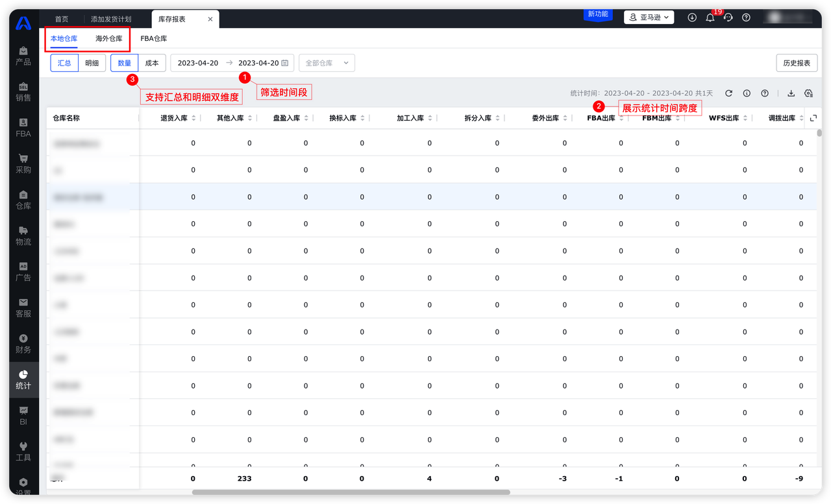
Task: Open the 产品 module in the sidebar
Action: (23, 56)
